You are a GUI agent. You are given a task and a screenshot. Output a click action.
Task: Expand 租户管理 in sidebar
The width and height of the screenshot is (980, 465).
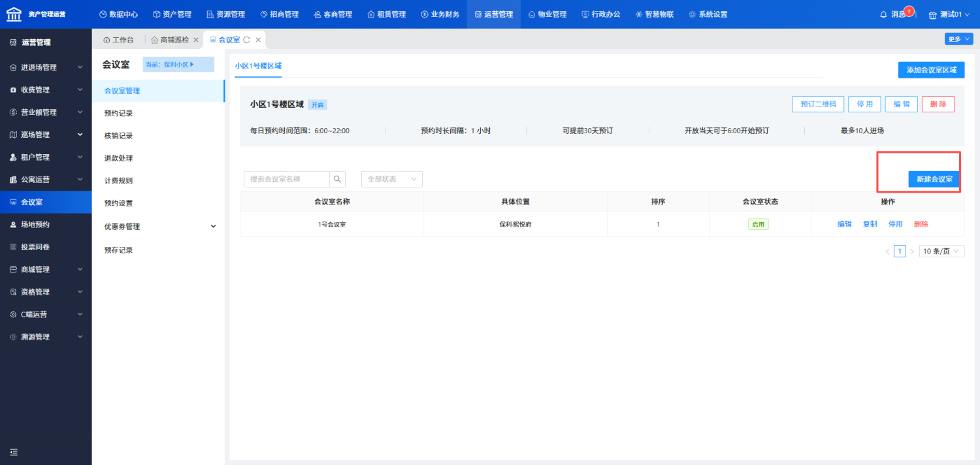[x=46, y=157]
